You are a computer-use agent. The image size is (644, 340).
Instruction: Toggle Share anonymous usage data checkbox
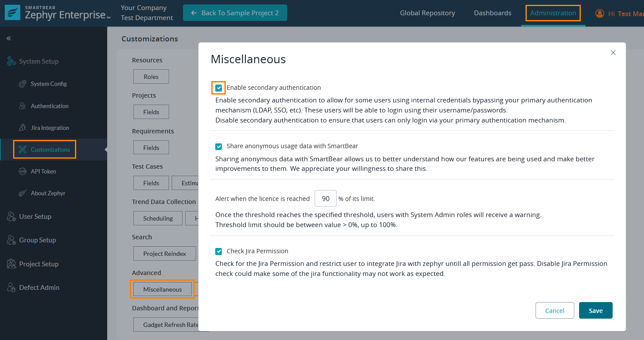[x=219, y=146]
